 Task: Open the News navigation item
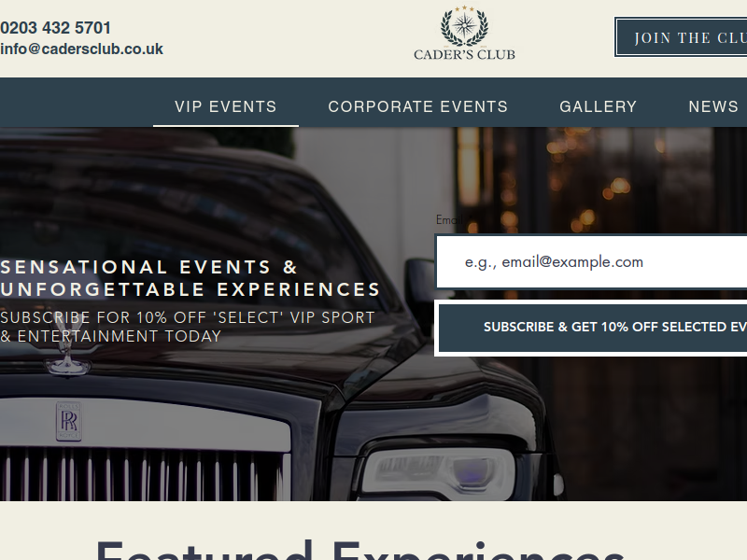[x=713, y=106]
